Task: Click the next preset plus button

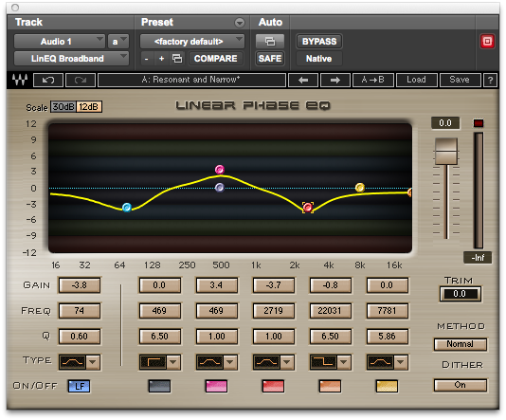Action: (x=162, y=59)
